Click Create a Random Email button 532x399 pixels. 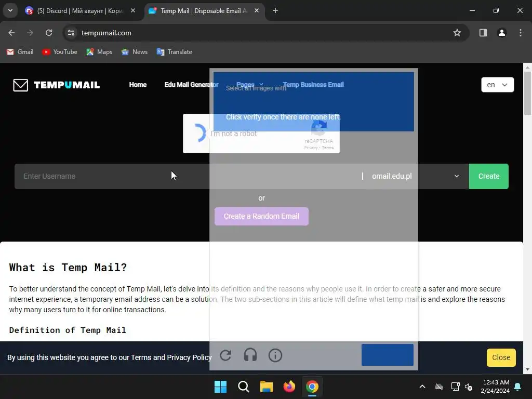point(262,217)
